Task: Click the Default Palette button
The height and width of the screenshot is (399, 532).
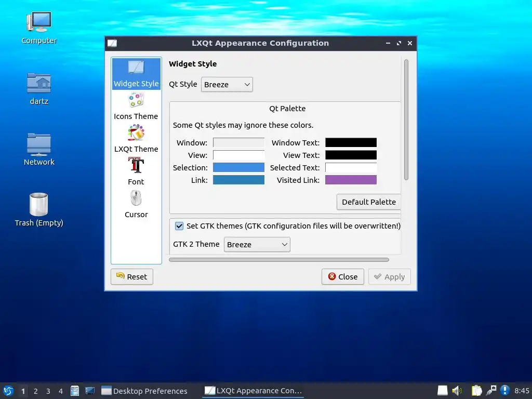Action: (x=369, y=202)
